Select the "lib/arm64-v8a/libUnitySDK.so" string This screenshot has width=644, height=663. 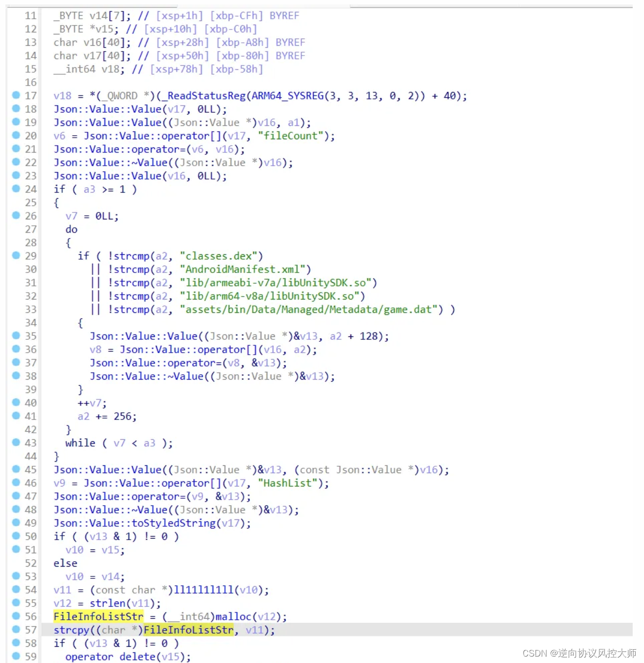pyautogui.click(x=269, y=296)
